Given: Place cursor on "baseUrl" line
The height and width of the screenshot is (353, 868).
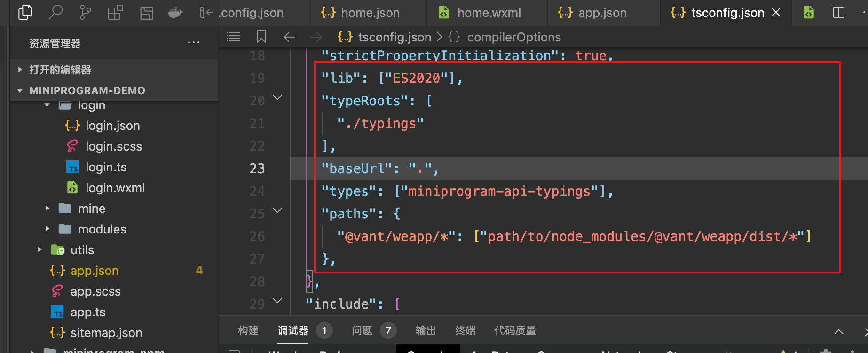Looking at the screenshot, I should (579, 168).
